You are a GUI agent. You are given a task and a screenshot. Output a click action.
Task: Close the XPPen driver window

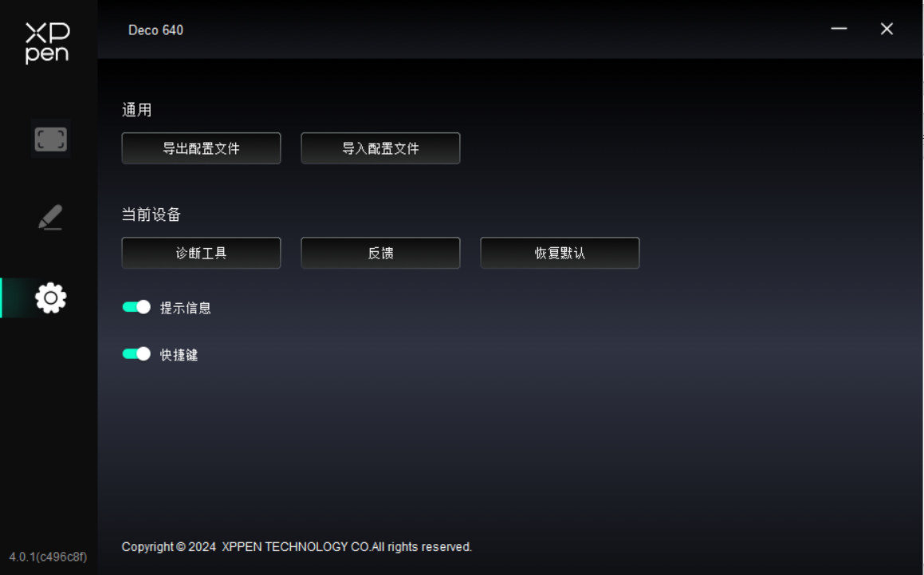pyautogui.click(x=887, y=29)
